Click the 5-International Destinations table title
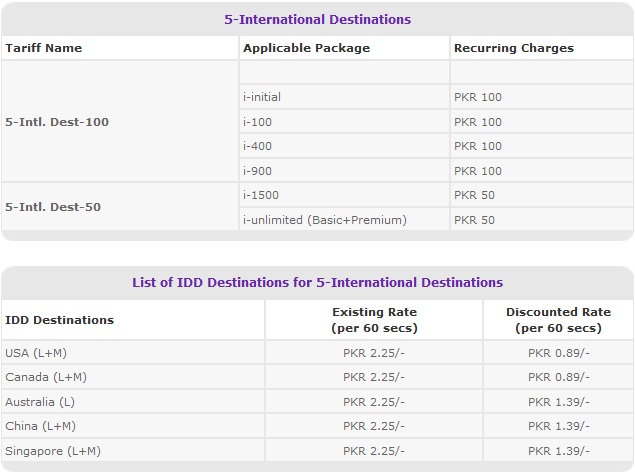 pos(318,19)
